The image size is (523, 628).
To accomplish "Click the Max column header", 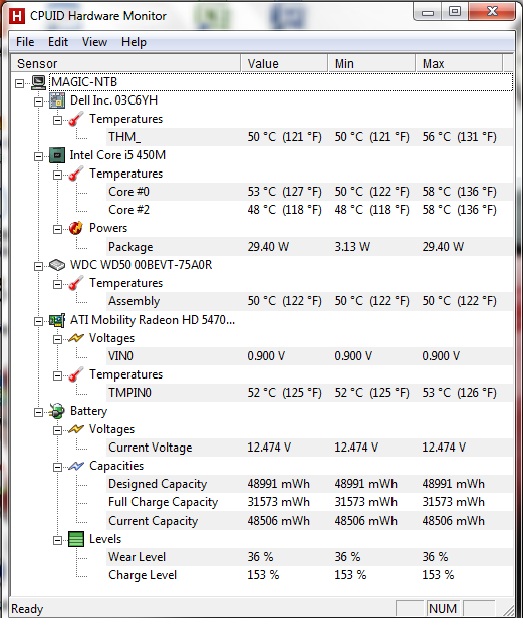I will [x=459, y=64].
